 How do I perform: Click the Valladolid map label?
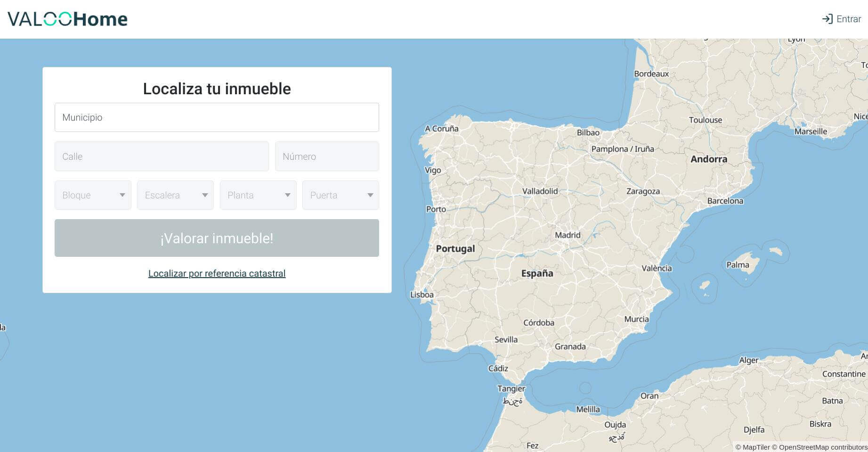540,191
